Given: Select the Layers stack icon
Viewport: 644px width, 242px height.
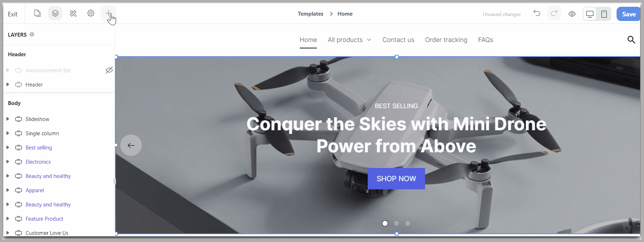Looking at the screenshot, I should [x=55, y=14].
